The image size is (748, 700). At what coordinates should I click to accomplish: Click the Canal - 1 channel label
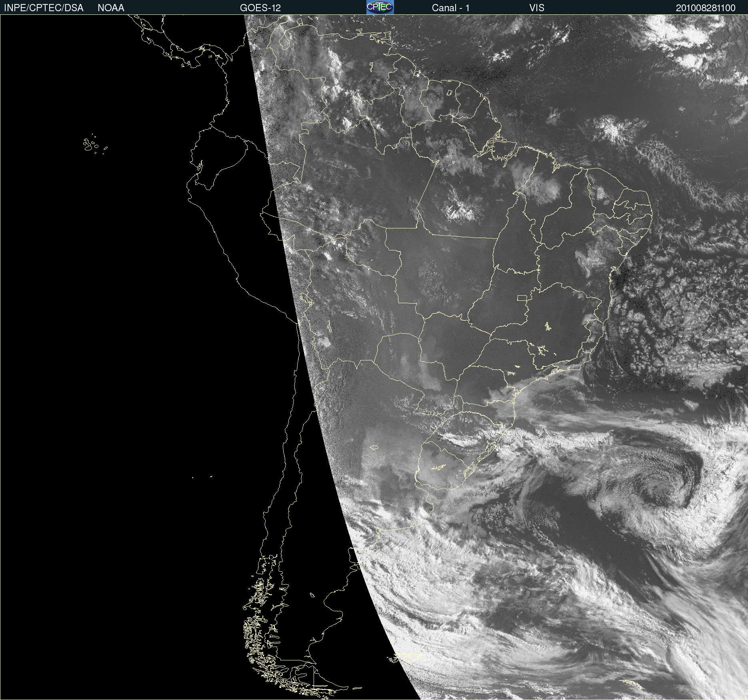pos(451,8)
